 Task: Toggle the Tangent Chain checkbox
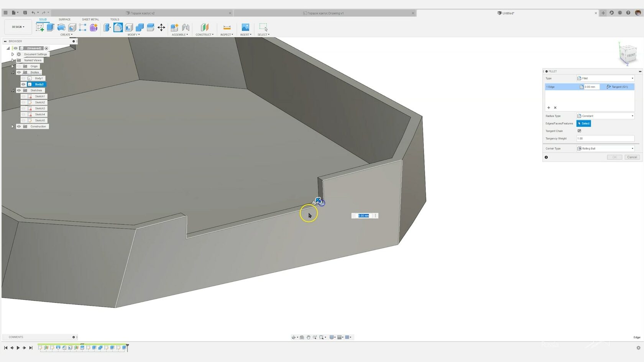579,131
